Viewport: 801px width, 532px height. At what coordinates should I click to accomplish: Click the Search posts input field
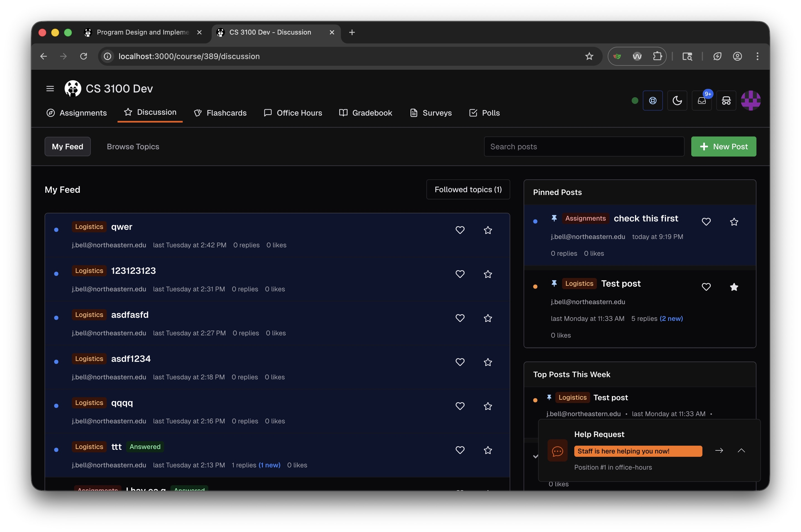(x=583, y=147)
